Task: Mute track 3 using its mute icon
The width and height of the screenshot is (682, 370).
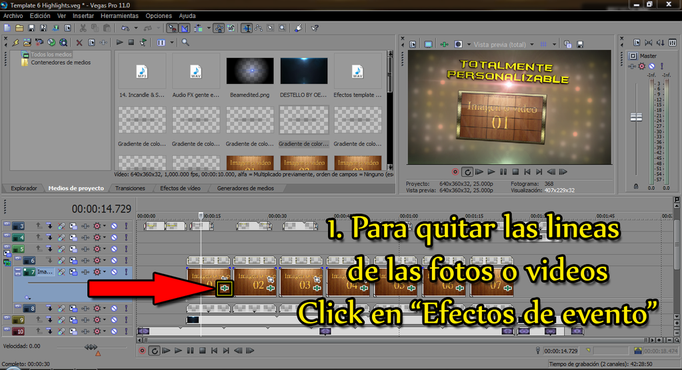Action: point(114,226)
